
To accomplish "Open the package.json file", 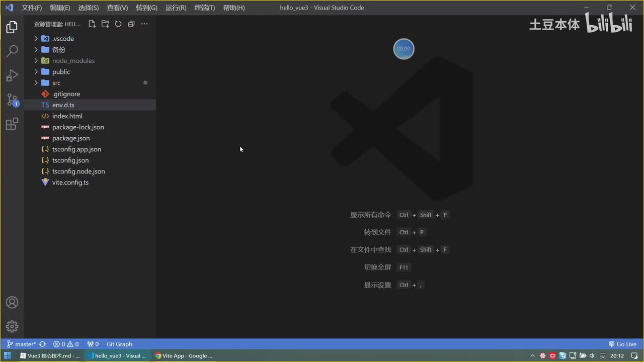I will [x=90, y=138].
